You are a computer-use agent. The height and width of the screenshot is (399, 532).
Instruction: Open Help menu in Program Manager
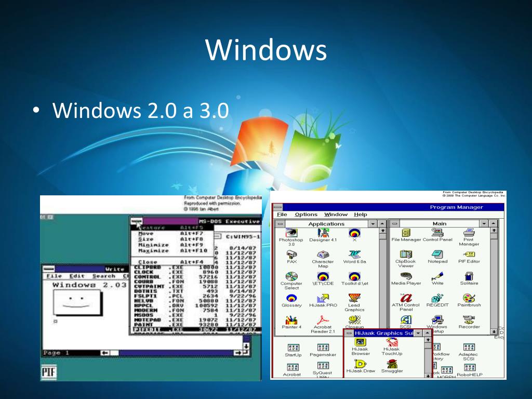361,215
